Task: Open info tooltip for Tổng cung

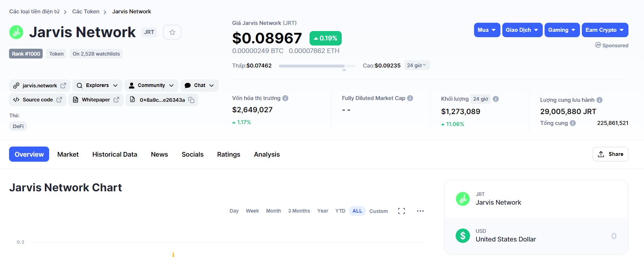Action: pos(573,123)
